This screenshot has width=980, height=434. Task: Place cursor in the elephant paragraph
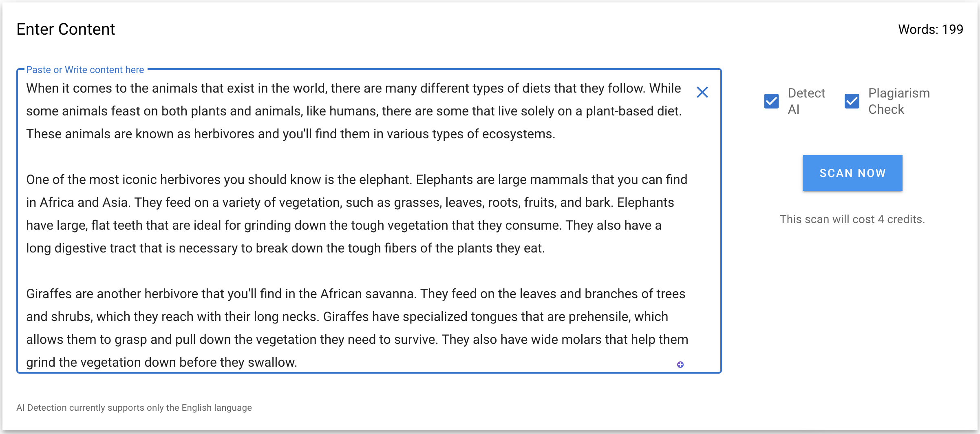coord(357,214)
